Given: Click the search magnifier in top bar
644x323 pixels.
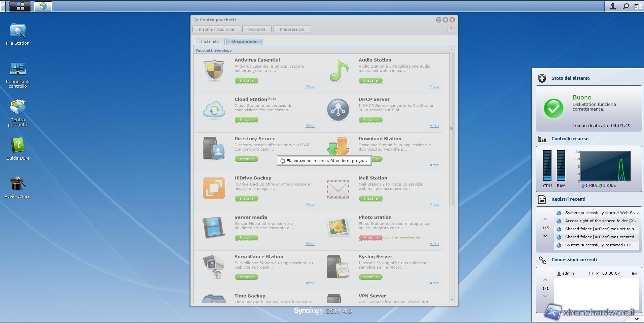Looking at the screenshot, I should coord(625,6).
